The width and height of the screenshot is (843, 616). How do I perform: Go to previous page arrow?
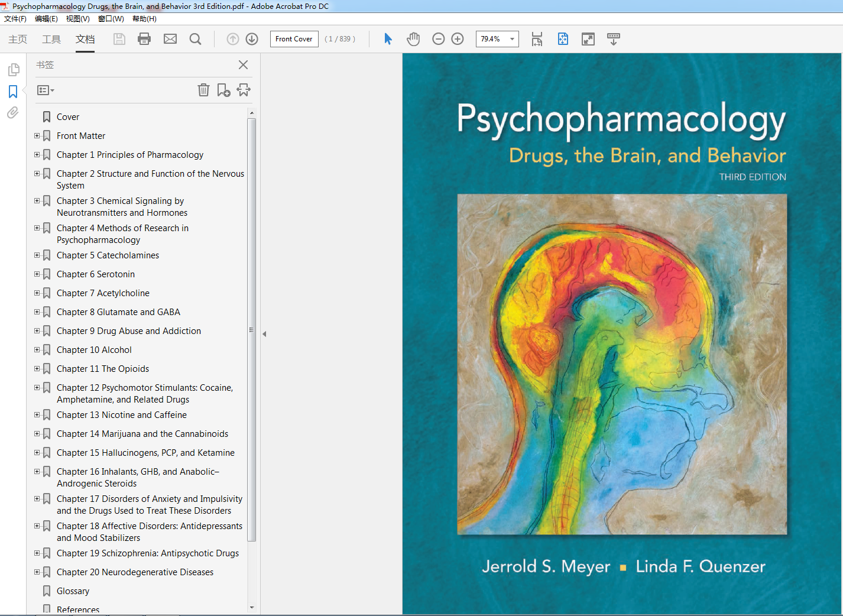233,39
